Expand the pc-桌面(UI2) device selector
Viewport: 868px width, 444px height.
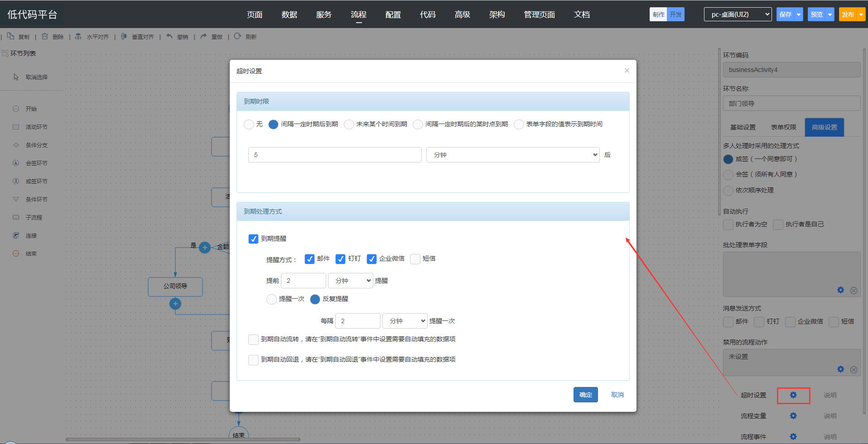(737, 14)
